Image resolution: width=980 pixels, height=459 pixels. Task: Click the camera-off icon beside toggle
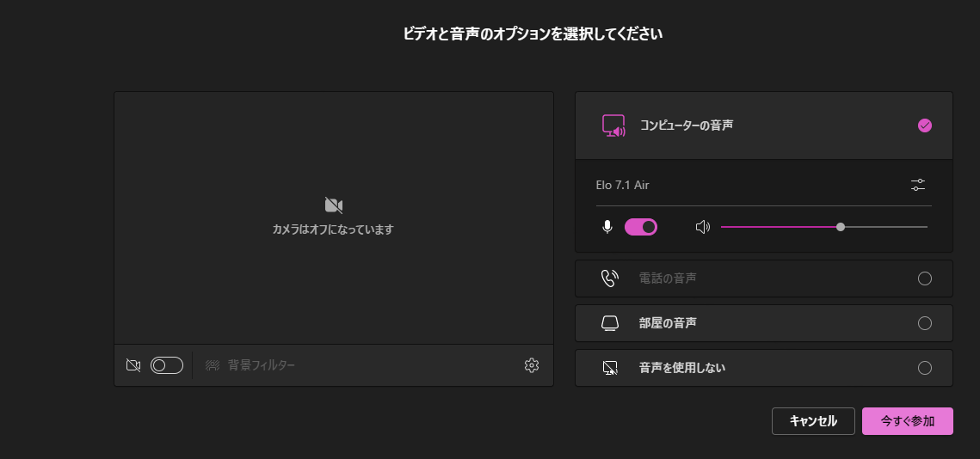click(x=133, y=365)
